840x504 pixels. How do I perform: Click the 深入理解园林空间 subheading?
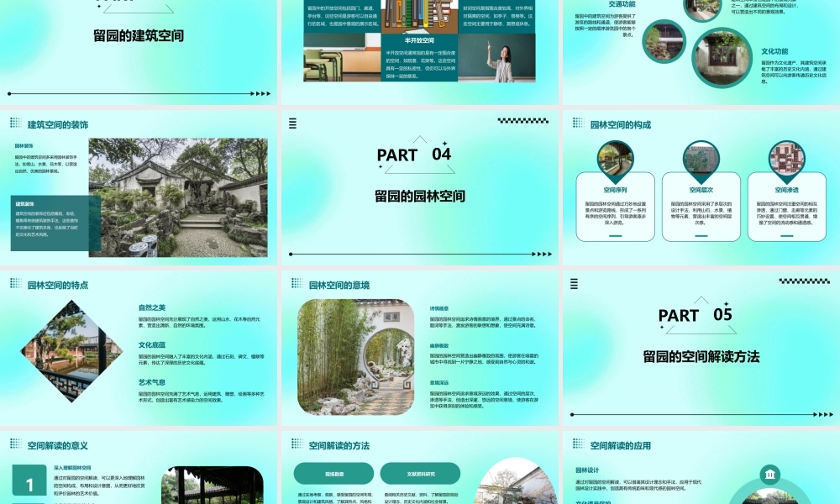(x=72, y=468)
